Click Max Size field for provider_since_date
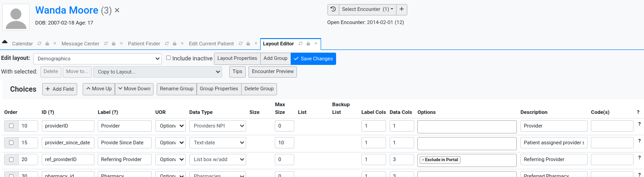This screenshot has width=644, height=177. (x=284, y=143)
